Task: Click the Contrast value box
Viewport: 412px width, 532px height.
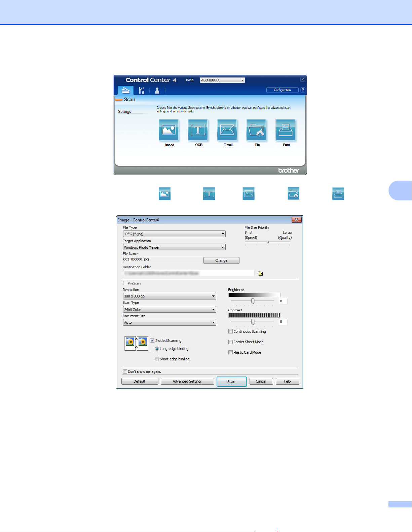Action: click(283, 322)
